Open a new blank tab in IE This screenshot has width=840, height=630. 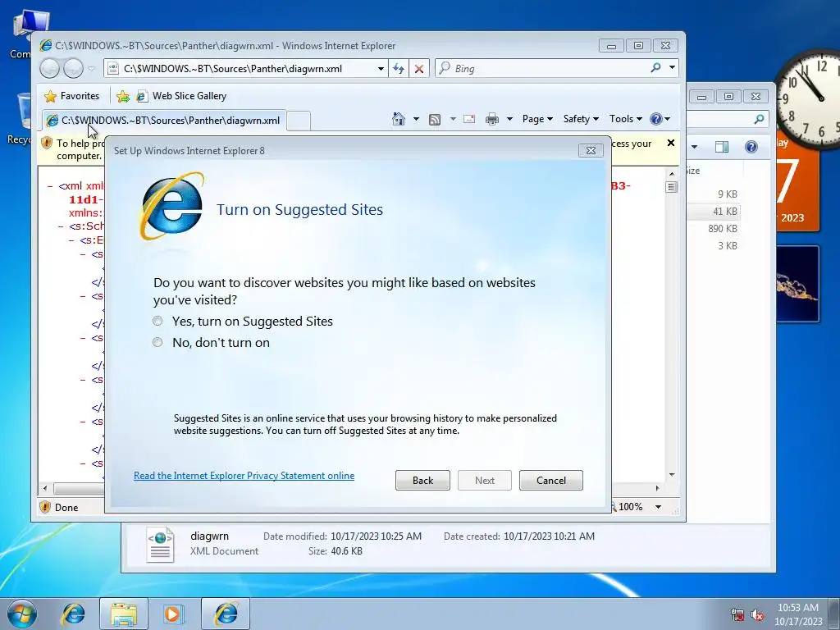point(299,121)
